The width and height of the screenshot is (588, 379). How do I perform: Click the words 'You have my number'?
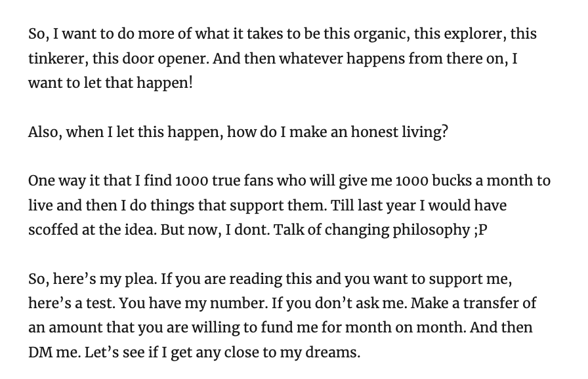(x=194, y=304)
